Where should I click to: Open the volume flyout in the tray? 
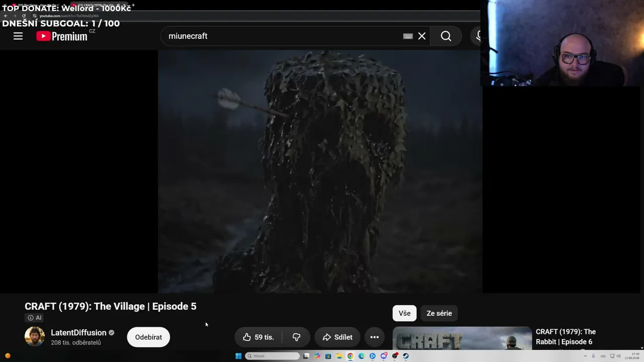pyautogui.click(x=618, y=356)
